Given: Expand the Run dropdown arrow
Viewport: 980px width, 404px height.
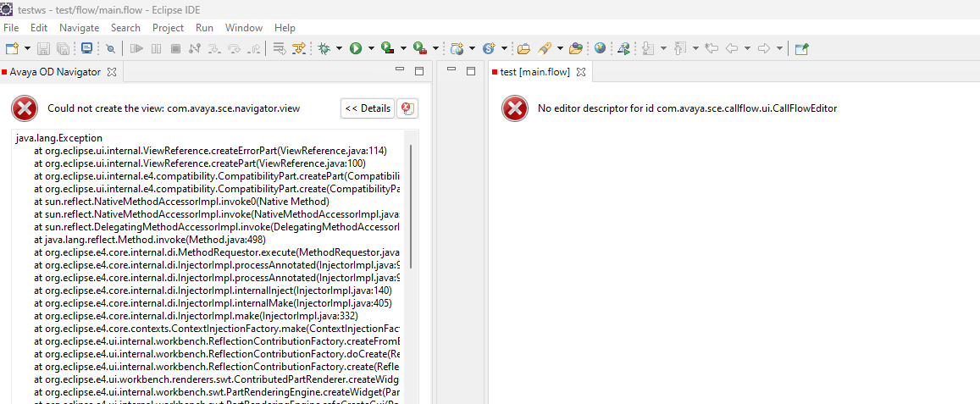Looking at the screenshot, I should click(371, 48).
